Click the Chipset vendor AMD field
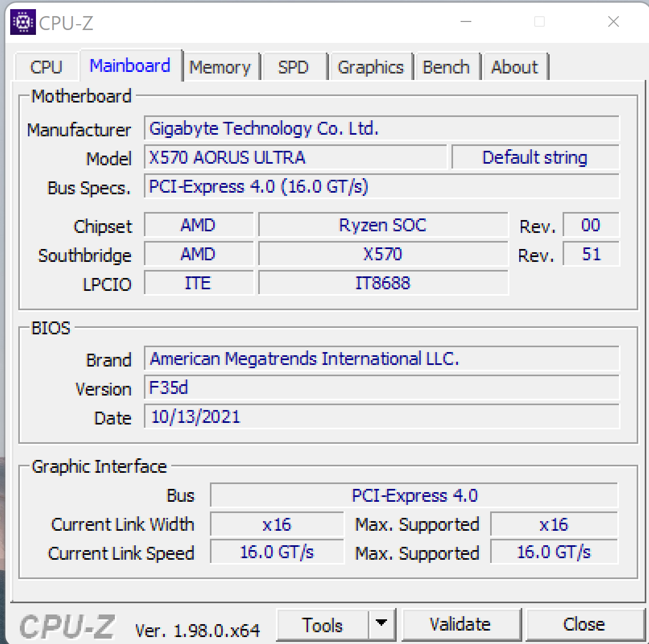 199,225
